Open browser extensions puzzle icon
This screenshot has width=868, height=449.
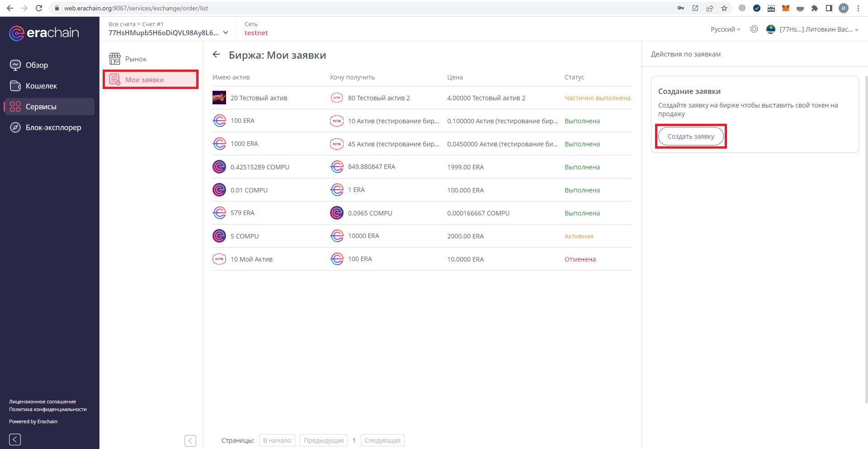815,8
